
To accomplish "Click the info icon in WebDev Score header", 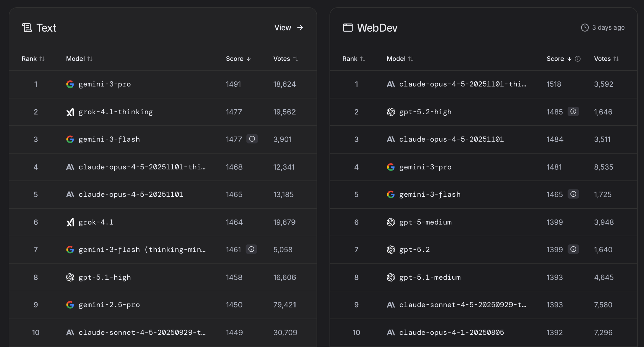I will [x=578, y=59].
